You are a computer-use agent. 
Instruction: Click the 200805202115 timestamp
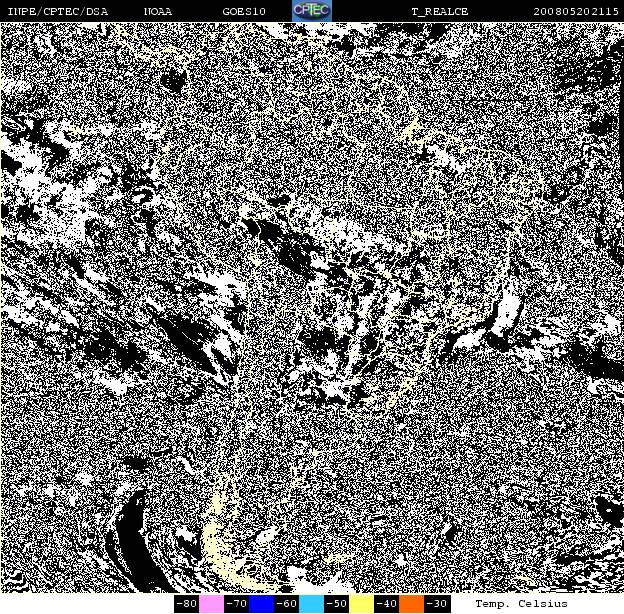[x=576, y=12]
